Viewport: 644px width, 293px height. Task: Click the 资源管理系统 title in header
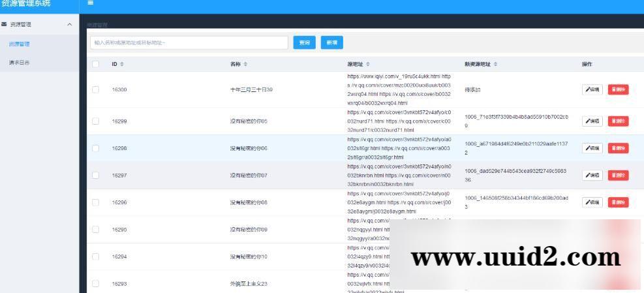click(x=26, y=4)
